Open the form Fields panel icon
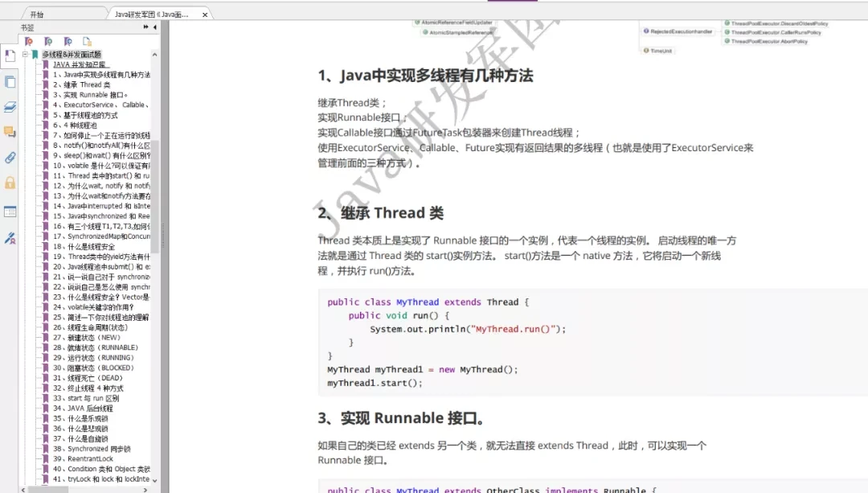Image resolution: width=868 pixels, height=493 pixels. point(10,211)
